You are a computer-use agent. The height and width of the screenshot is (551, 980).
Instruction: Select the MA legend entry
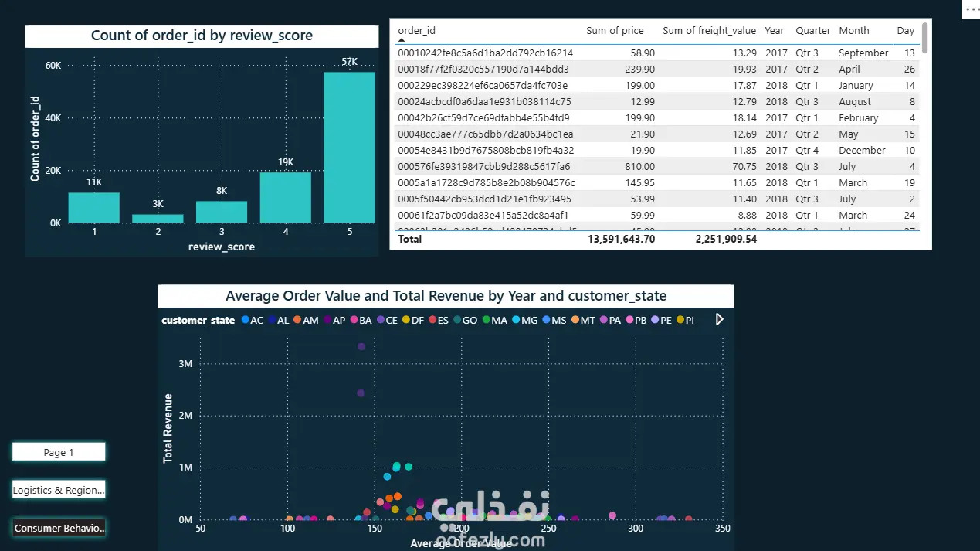[x=495, y=320]
